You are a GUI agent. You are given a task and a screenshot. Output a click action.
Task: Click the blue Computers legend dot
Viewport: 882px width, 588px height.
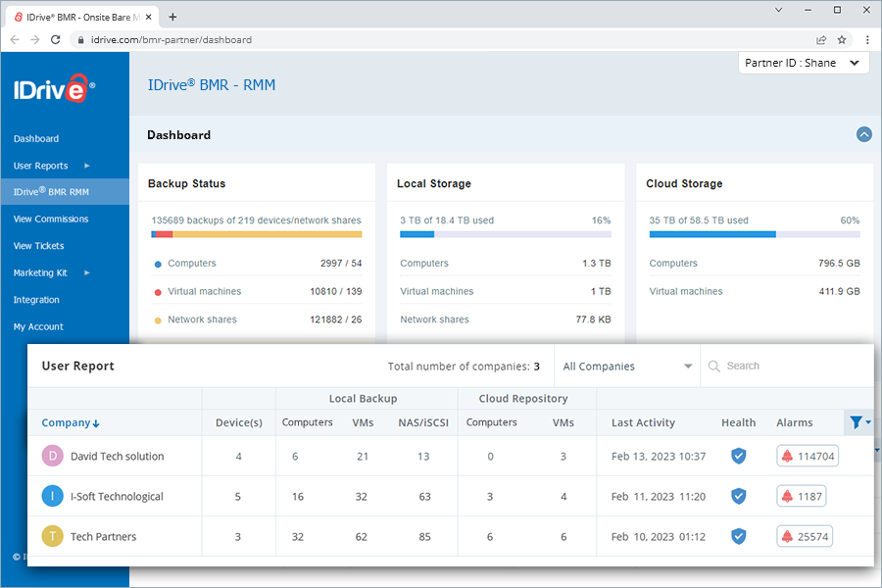pos(158,264)
